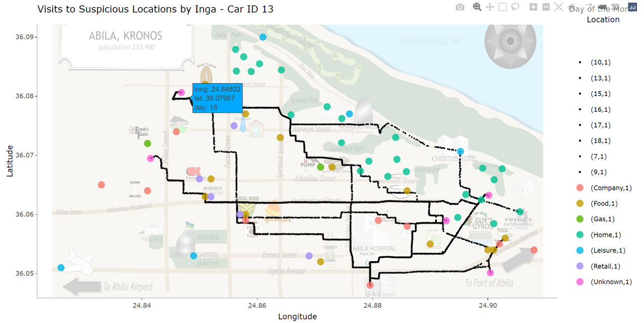Screen dimensions: 644x323
Task: Click the legend title Day of the Month
Action: click(603, 9)
